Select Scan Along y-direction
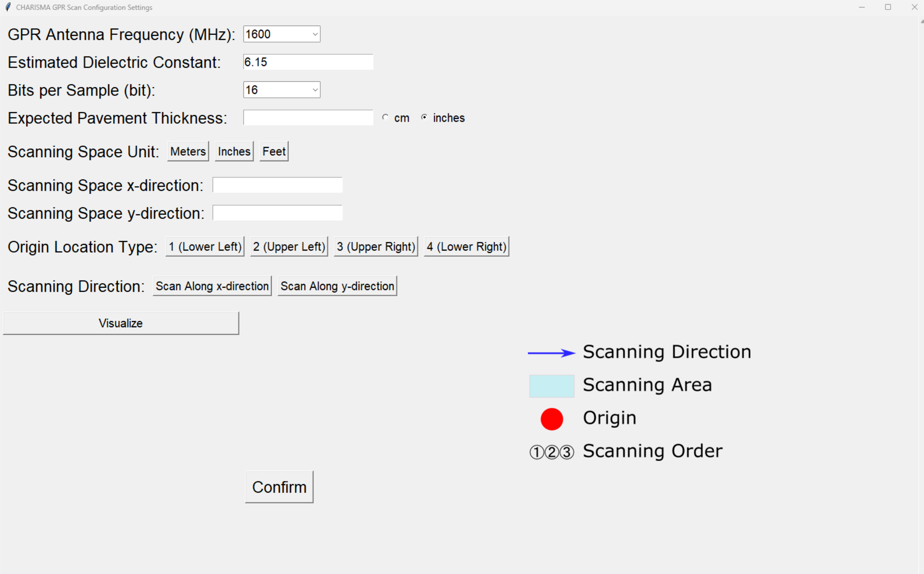The width and height of the screenshot is (924, 574). (x=337, y=286)
